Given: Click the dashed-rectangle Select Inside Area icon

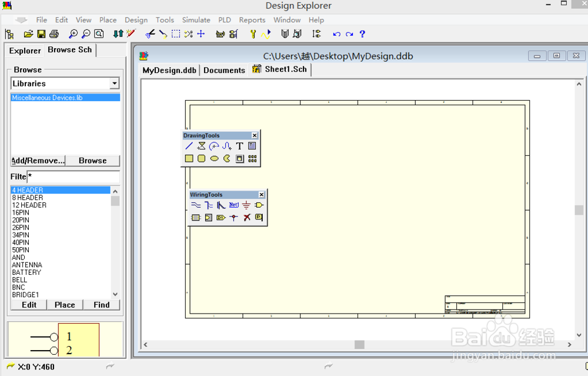Looking at the screenshot, I should (x=175, y=34).
